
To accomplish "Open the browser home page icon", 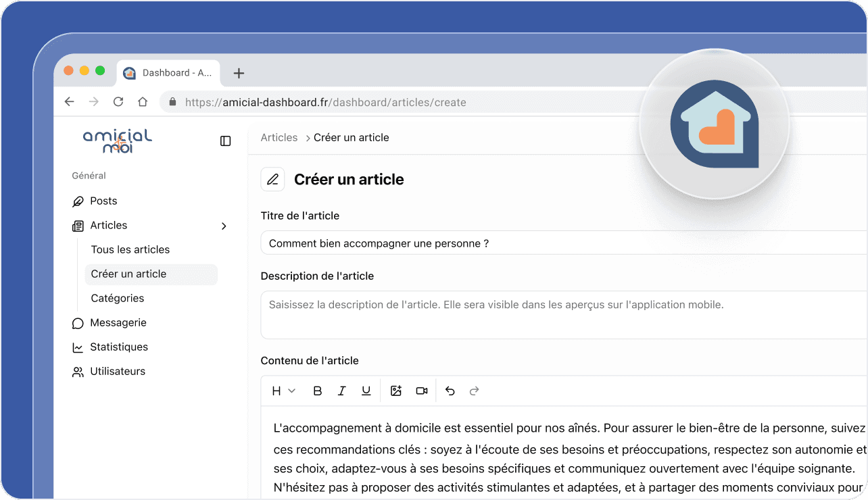I will 143,102.
